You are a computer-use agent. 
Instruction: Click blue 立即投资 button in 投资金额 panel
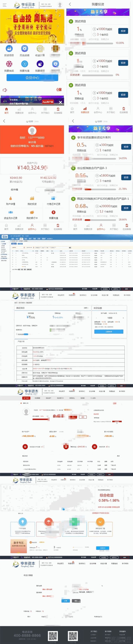109,331
